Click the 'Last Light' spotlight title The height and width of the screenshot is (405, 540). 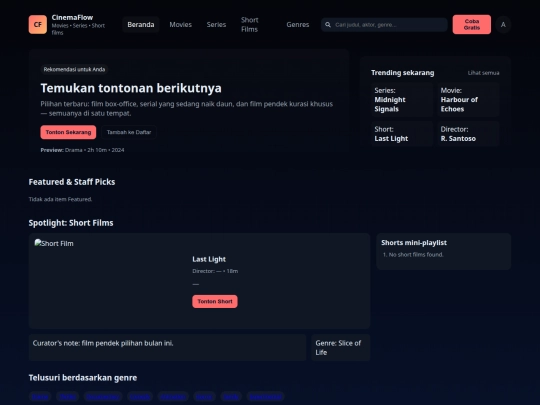pyautogui.click(x=209, y=259)
